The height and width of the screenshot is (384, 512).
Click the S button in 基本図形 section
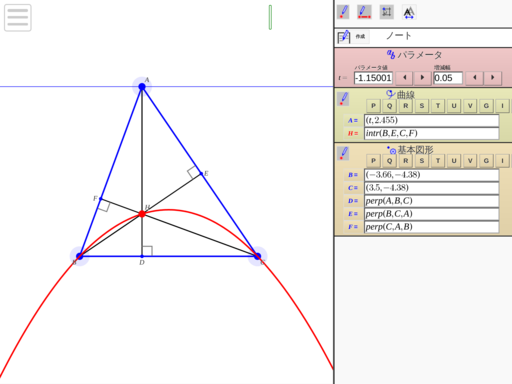coord(422,161)
